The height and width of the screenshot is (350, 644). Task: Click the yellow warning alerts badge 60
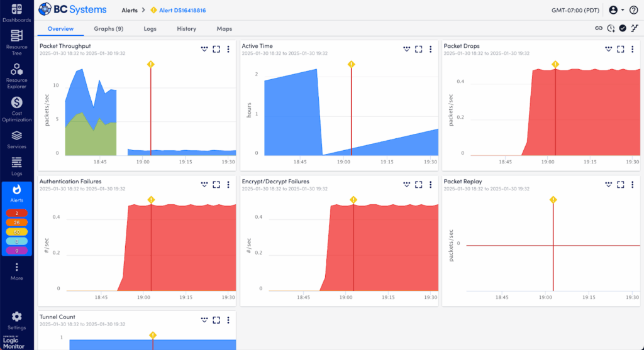(16, 232)
